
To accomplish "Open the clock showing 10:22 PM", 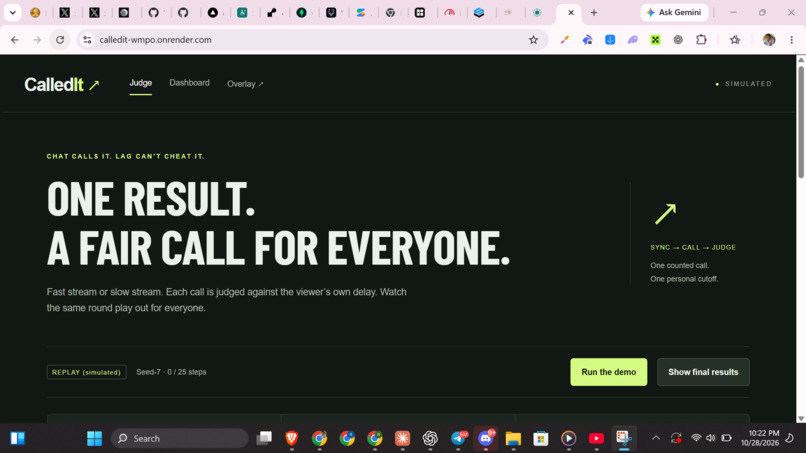I will (760, 438).
